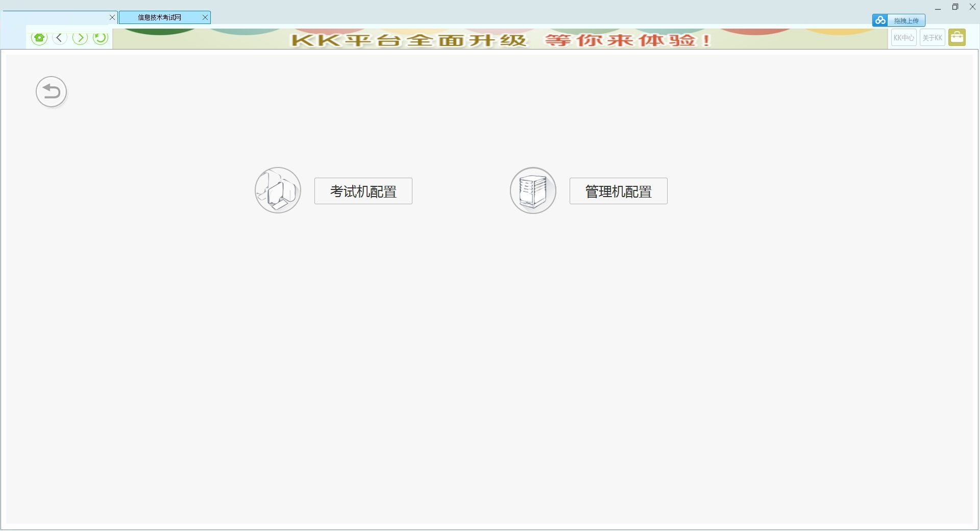Go back using the browser back arrow

(x=60, y=38)
